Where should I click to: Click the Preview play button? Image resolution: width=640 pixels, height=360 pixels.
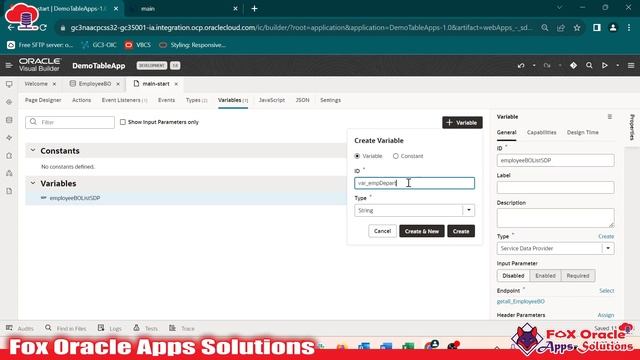(604, 65)
